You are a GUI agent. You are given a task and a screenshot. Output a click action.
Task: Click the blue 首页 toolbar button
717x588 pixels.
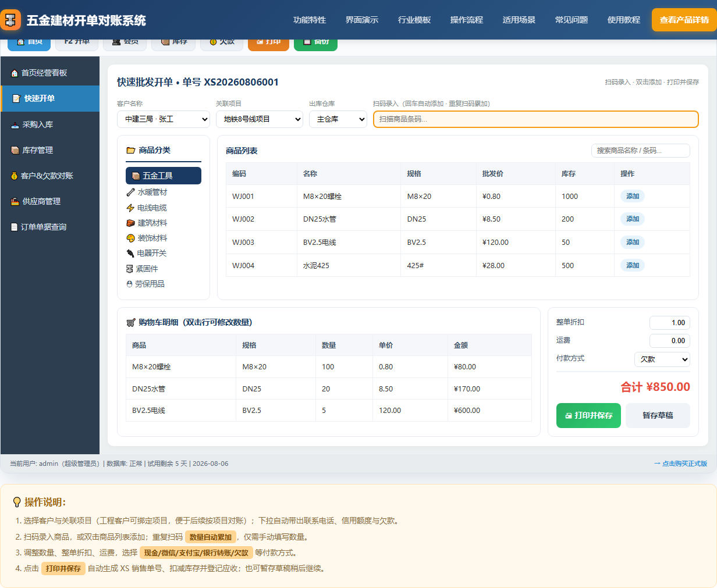pyautogui.click(x=29, y=44)
